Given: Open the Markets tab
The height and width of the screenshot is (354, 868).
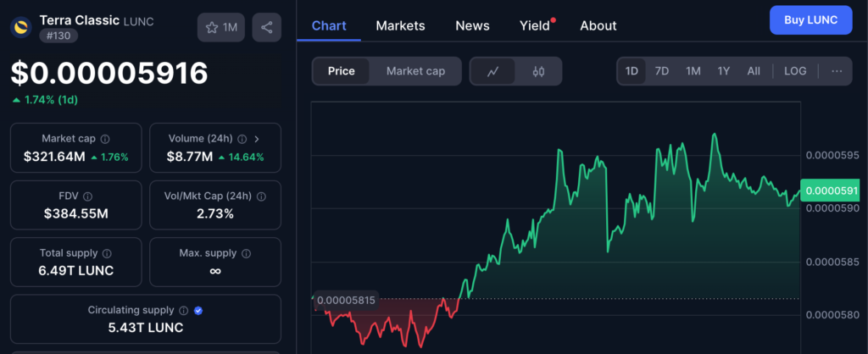Looking at the screenshot, I should click(x=400, y=25).
